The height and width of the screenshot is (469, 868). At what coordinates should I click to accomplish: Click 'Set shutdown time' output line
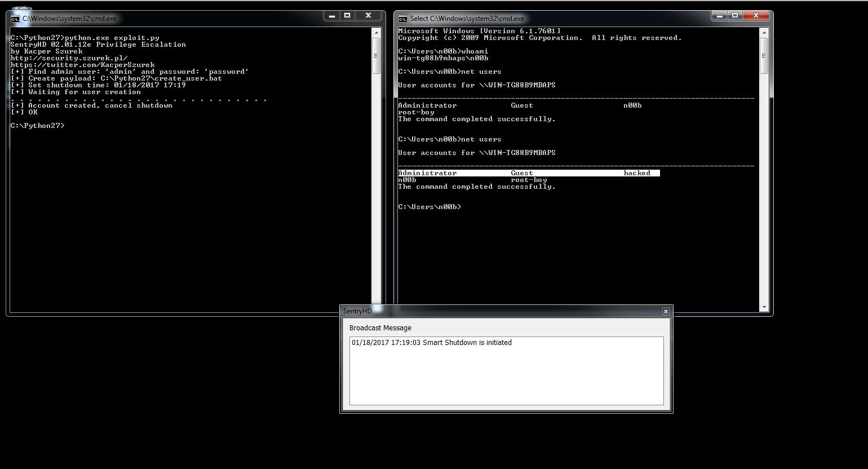tap(98, 85)
